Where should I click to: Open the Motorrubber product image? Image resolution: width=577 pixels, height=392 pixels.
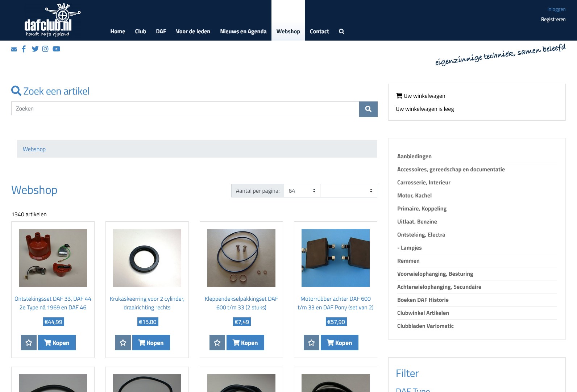pyautogui.click(x=336, y=258)
